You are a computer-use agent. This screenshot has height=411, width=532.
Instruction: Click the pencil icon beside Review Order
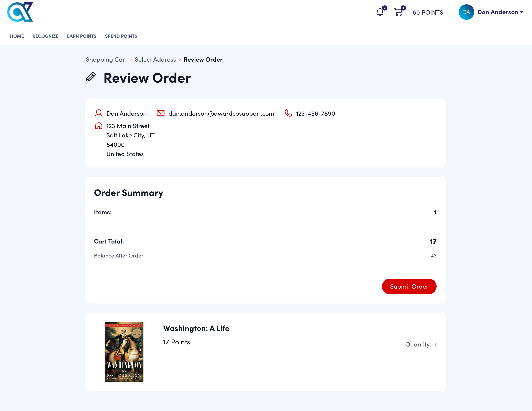click(91, 77)
